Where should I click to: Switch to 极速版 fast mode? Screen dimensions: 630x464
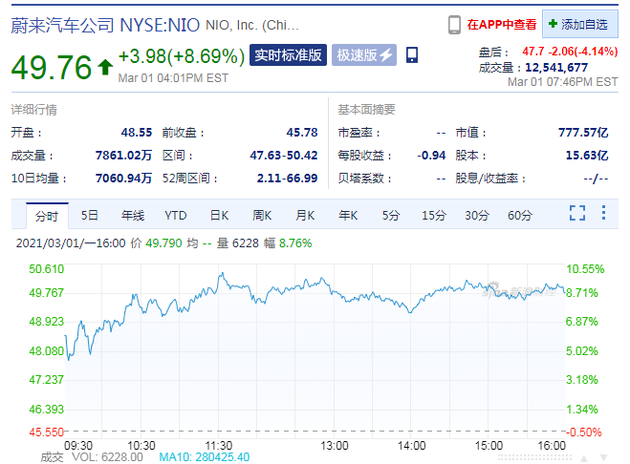coord(364,55)
